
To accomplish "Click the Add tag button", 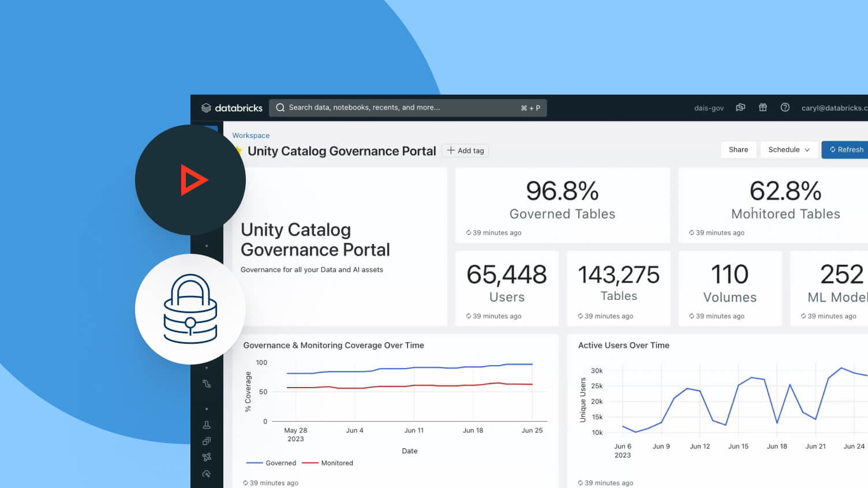I will tap(465, 151).
